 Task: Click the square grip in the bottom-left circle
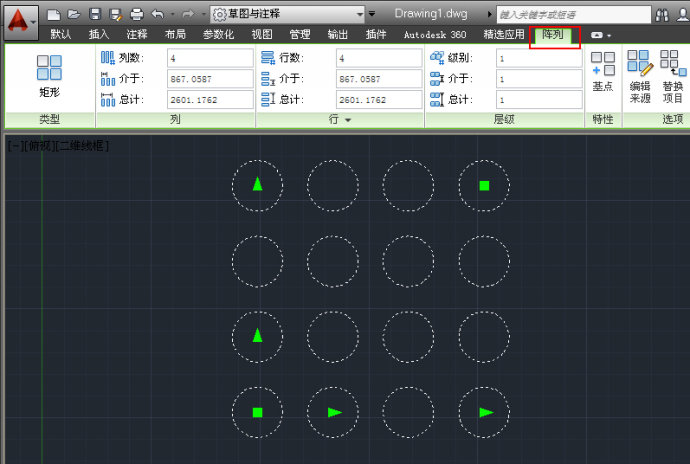257,412
